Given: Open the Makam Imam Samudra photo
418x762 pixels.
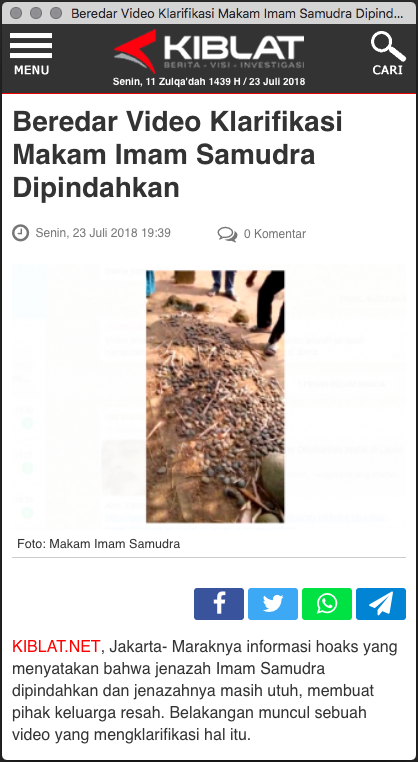Looking at the screenshot, I should [x=215, y=397].
